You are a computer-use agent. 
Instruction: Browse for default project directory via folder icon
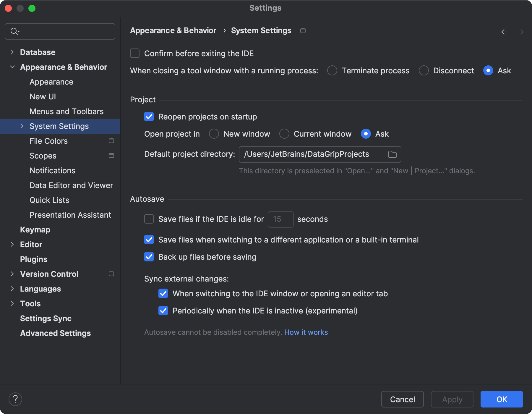click(392, 154)
